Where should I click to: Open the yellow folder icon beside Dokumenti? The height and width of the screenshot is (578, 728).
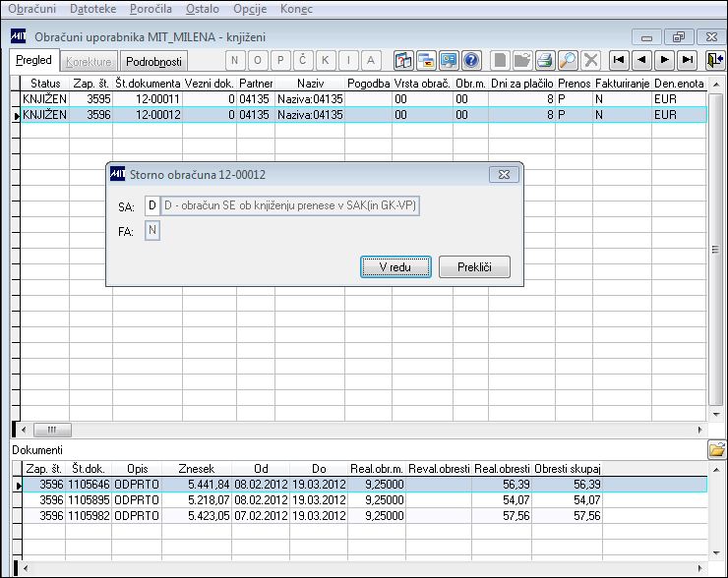(x=717, y=449)
